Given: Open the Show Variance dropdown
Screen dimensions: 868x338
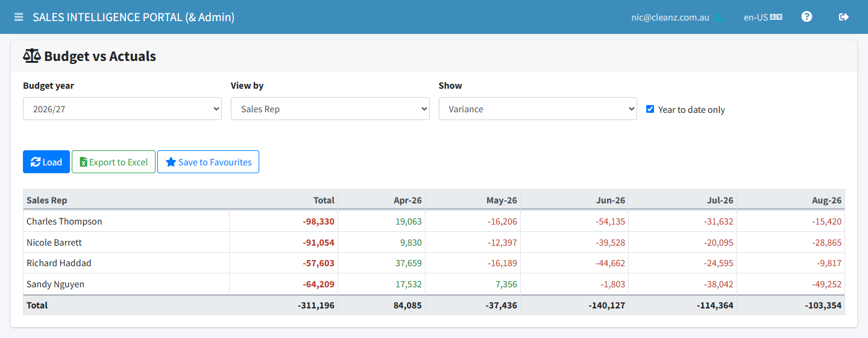Looking at the screenshot, I should [x=538, y=109].
